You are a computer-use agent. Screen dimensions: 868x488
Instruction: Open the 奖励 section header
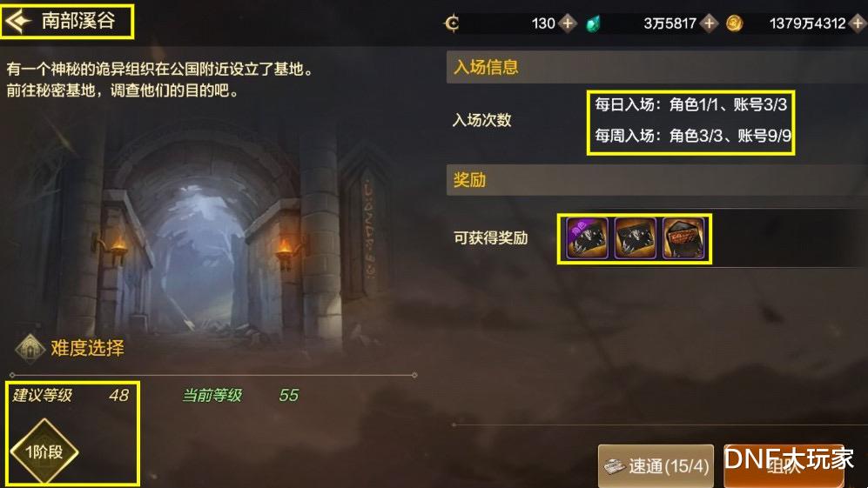tap(657, 180)
